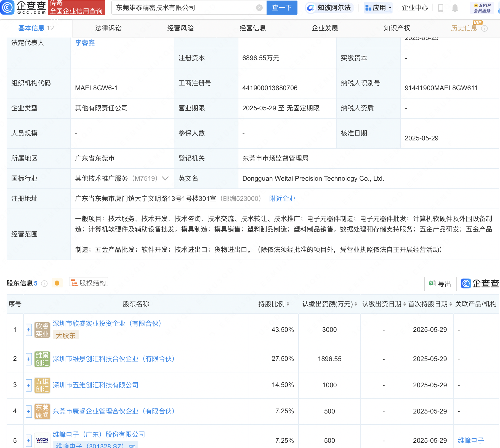Open 东莞市康睿企业管理合伙企业 link
Image resolution: width=500 pixels, height=448 pixels.
[x=114, y=411]
